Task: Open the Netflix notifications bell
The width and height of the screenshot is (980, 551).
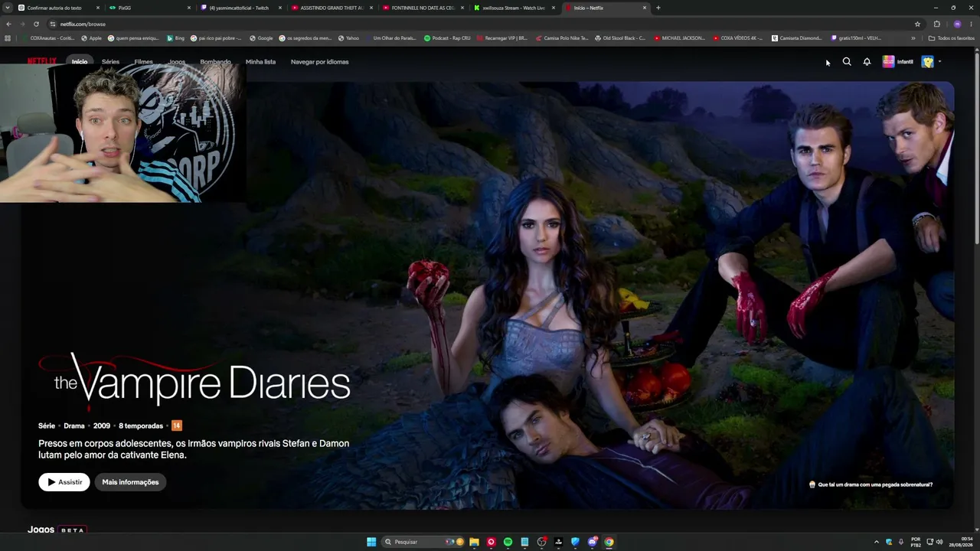Action: [x=867, y=62]
